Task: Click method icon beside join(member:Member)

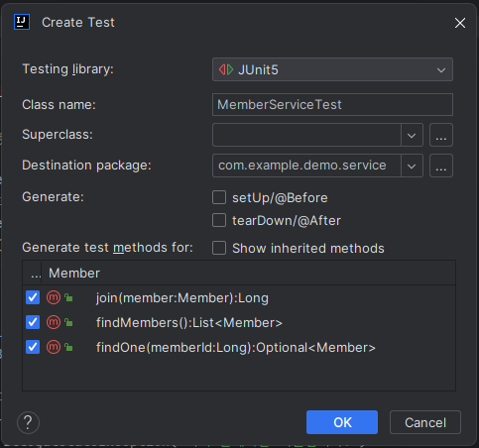Action: point(54,297)
